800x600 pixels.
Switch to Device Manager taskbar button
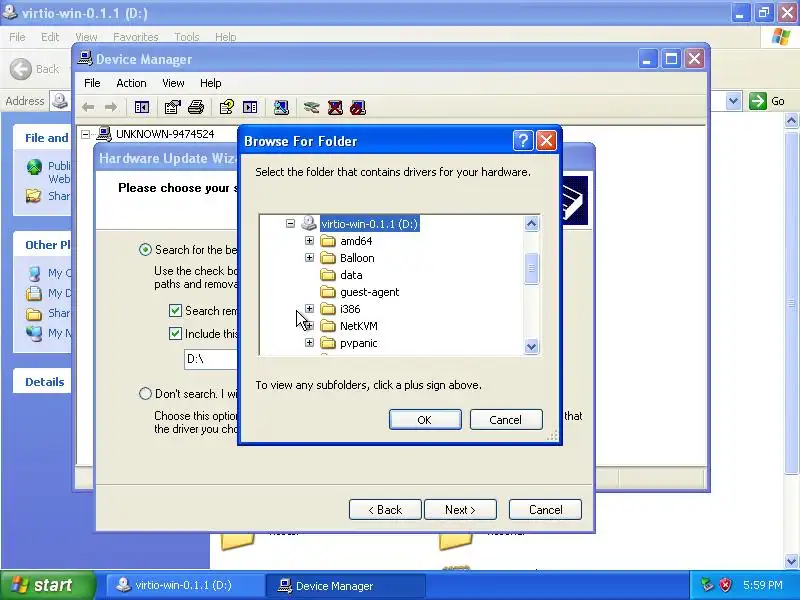coord(345,585)
